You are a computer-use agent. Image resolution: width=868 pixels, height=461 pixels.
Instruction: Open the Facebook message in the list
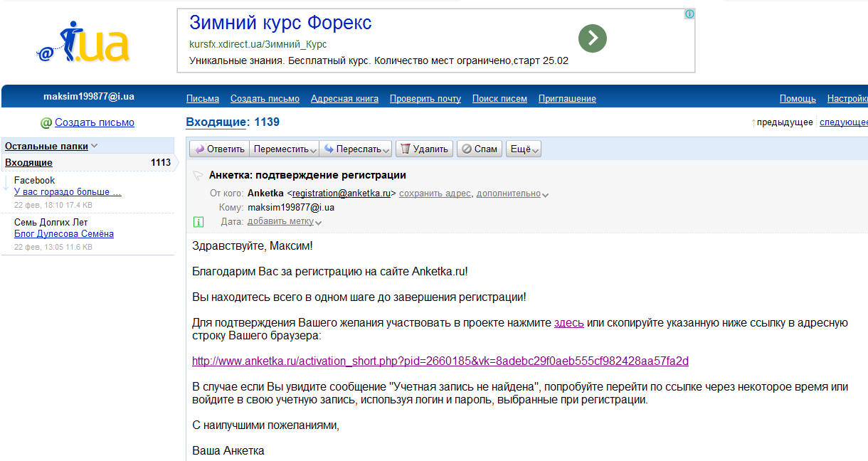[x=68, y=191]
